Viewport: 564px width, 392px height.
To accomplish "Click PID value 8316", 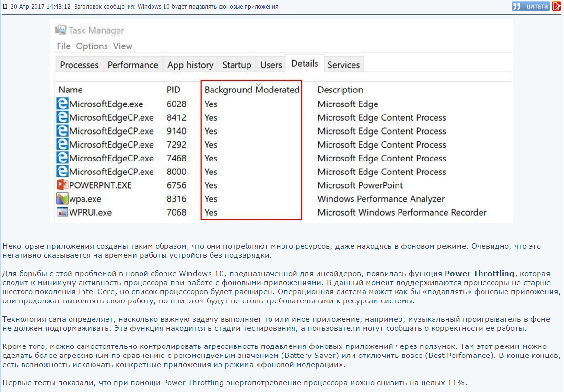I will point(176,199).
